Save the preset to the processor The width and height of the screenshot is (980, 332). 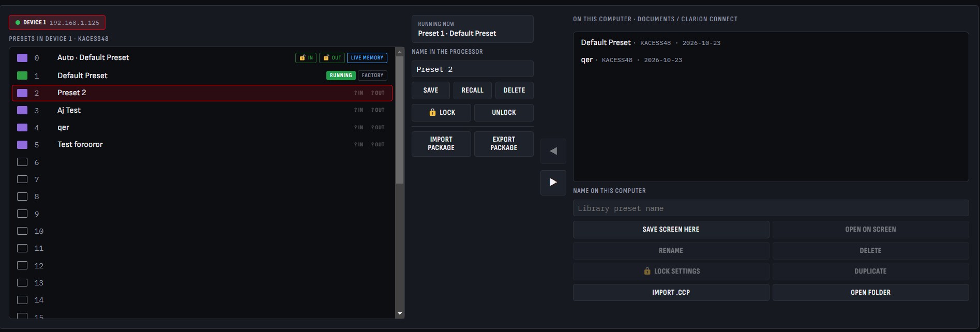[431, 90]
